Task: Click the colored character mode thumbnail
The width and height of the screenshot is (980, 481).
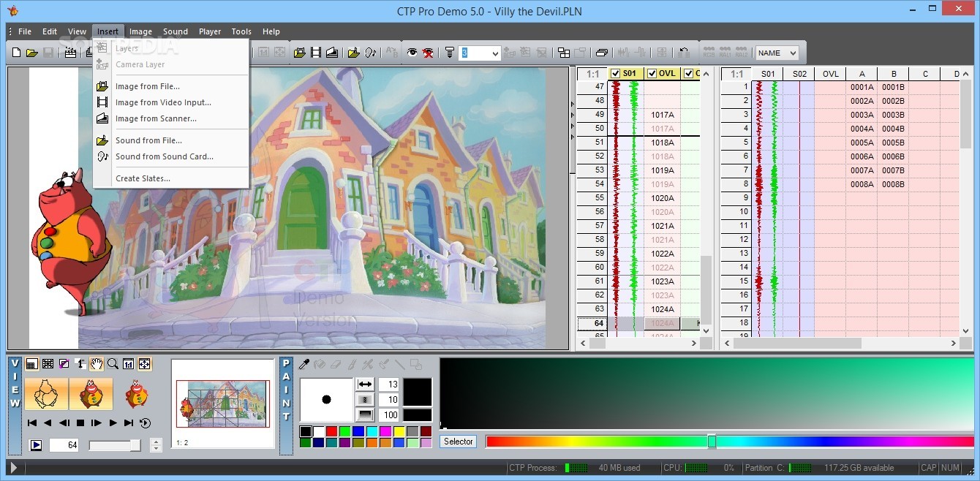Action: click(x=91, y=393)
